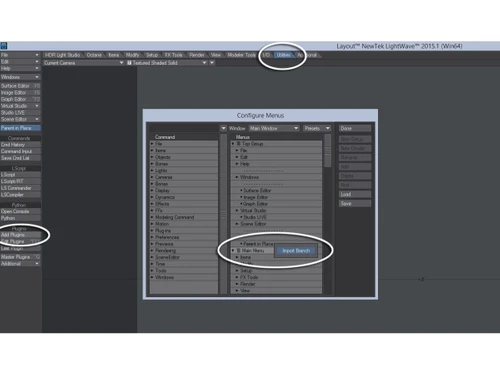Screen dimensions: 500x375
Task: Select the Main Menu row in the Menus tree
Action: [252, 250]
